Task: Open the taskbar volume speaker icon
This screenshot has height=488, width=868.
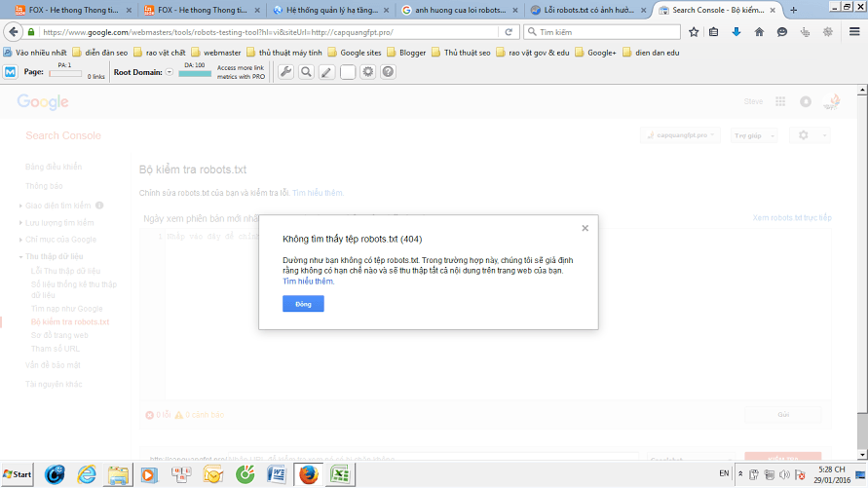Action: (784, 474)
